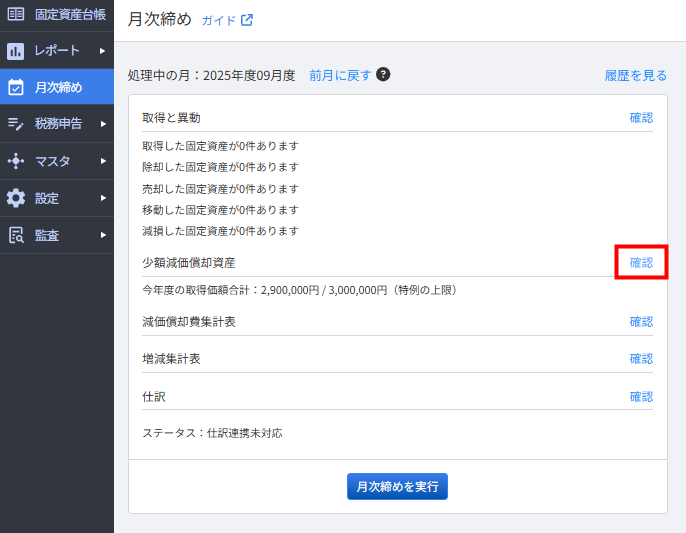The width and height of the screenshot is (686, 533).
Task: Expand the マスタ submenu arrow
Action: 103,161
